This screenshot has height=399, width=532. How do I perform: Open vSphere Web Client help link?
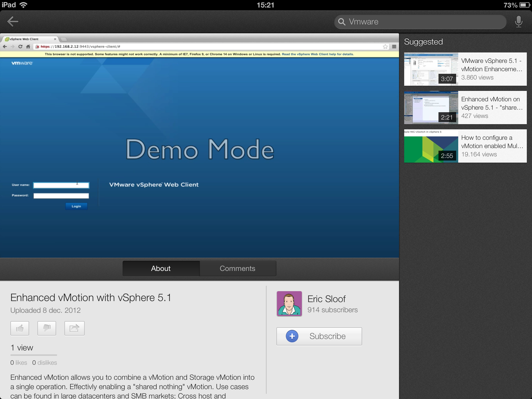click(318, 54)
